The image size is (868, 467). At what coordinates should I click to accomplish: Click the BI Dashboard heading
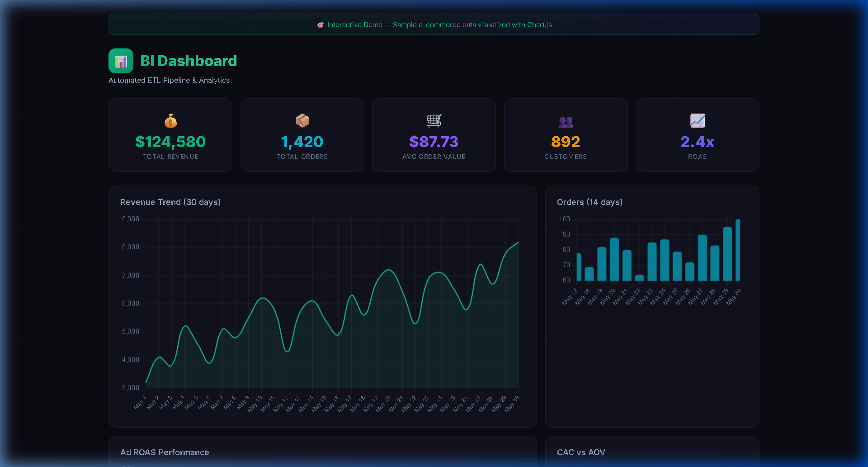[189, 61]
